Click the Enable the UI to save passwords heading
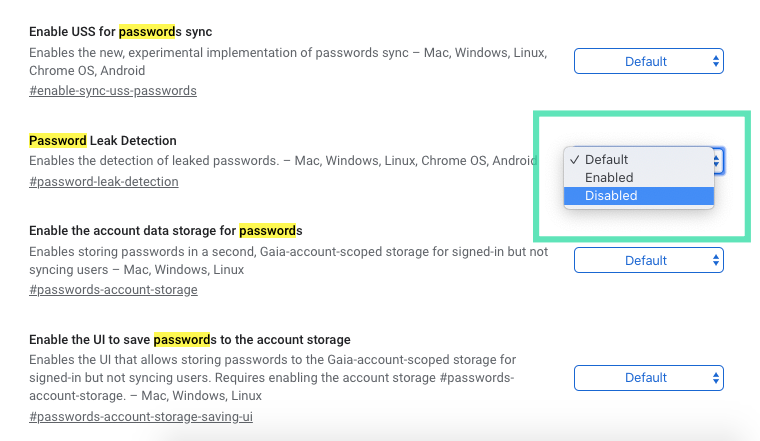Image resolution: width=760 pixels, height=441 pixels. (190, 340)
